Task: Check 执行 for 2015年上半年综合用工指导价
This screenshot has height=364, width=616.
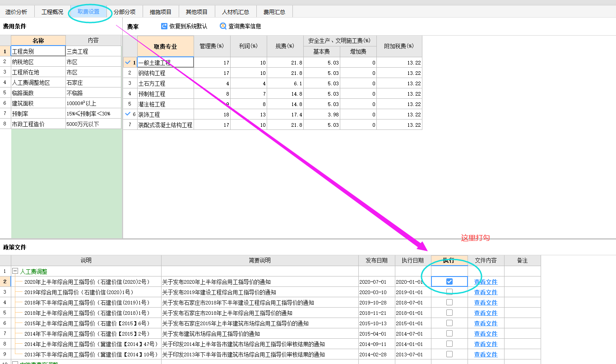Action: 449,323
